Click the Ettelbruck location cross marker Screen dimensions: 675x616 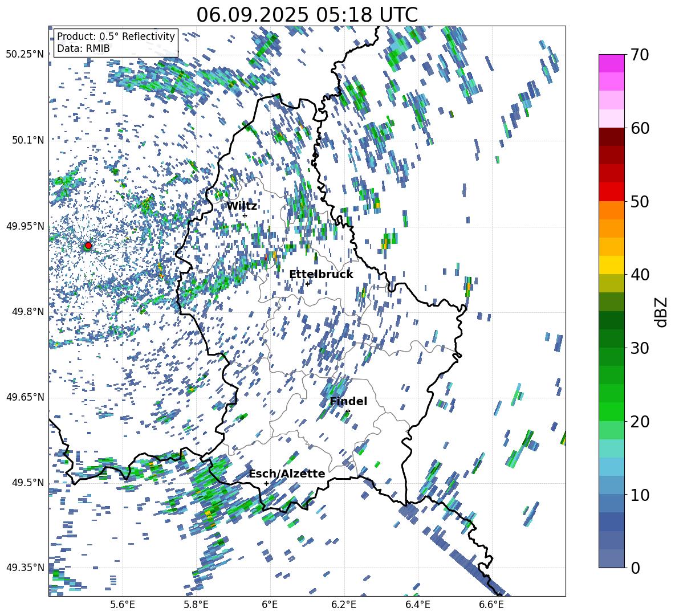pyautogui.click(x=307, y=284)
